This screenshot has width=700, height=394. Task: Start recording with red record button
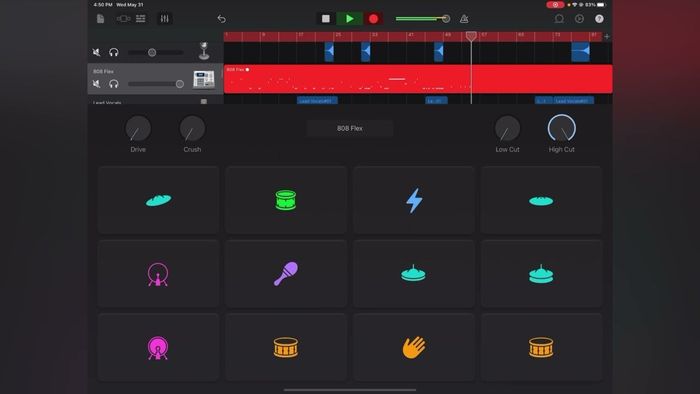[374, 19]
